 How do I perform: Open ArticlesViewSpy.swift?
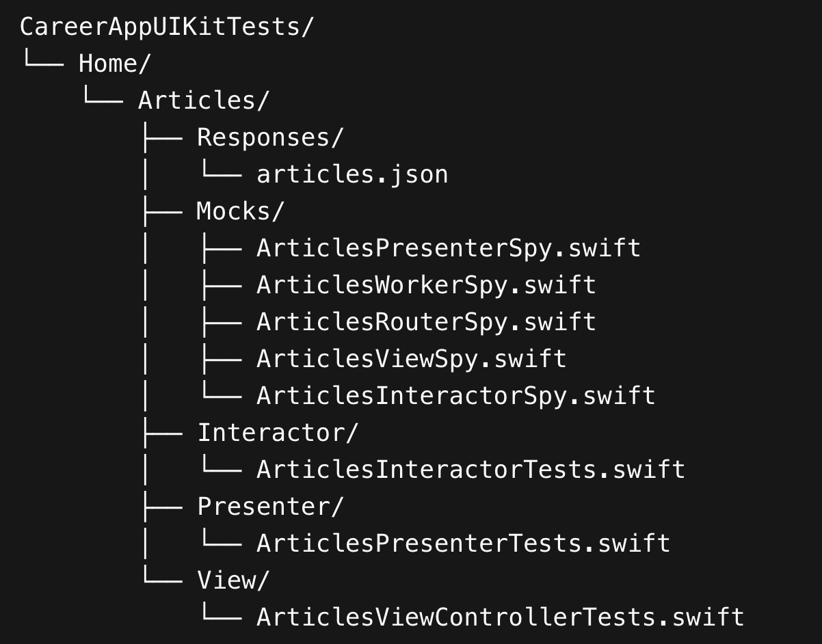tap(412, 359)
